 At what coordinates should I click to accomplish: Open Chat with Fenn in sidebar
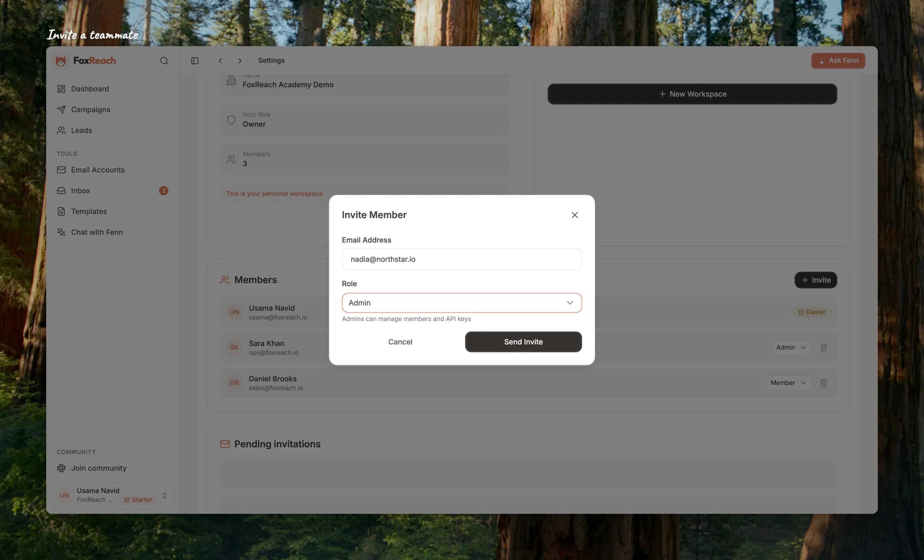(113, 233)
